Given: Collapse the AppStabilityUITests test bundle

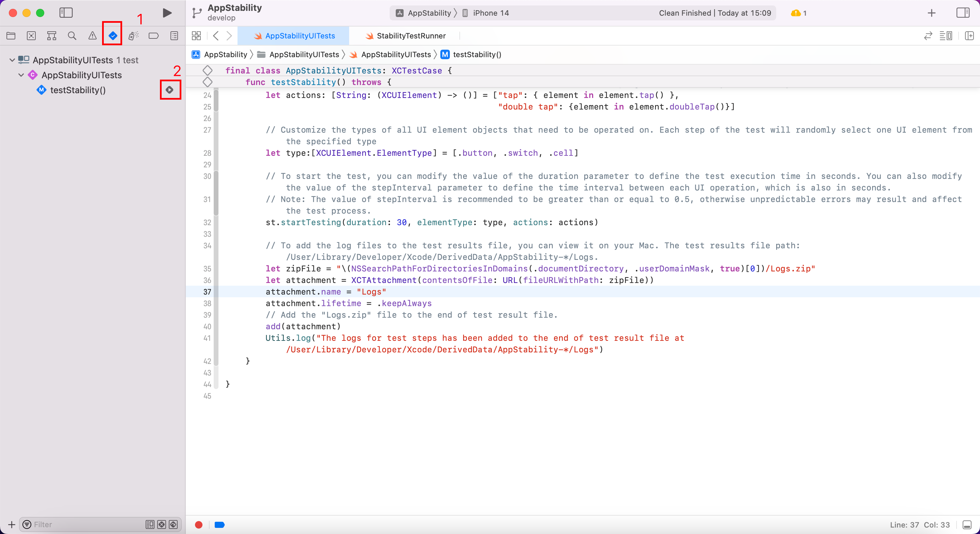Looking at the screenshot, I should (12, 60).
